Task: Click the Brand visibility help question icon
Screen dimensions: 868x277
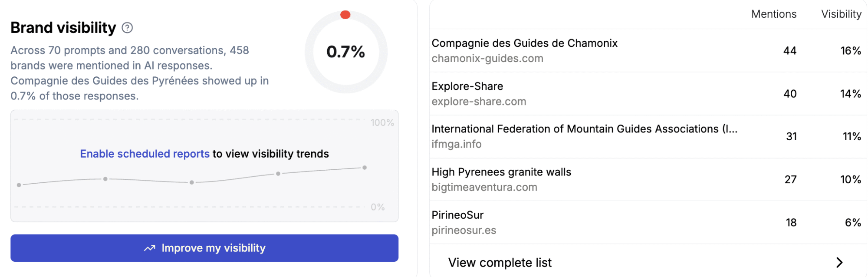Action: [127, 28]
